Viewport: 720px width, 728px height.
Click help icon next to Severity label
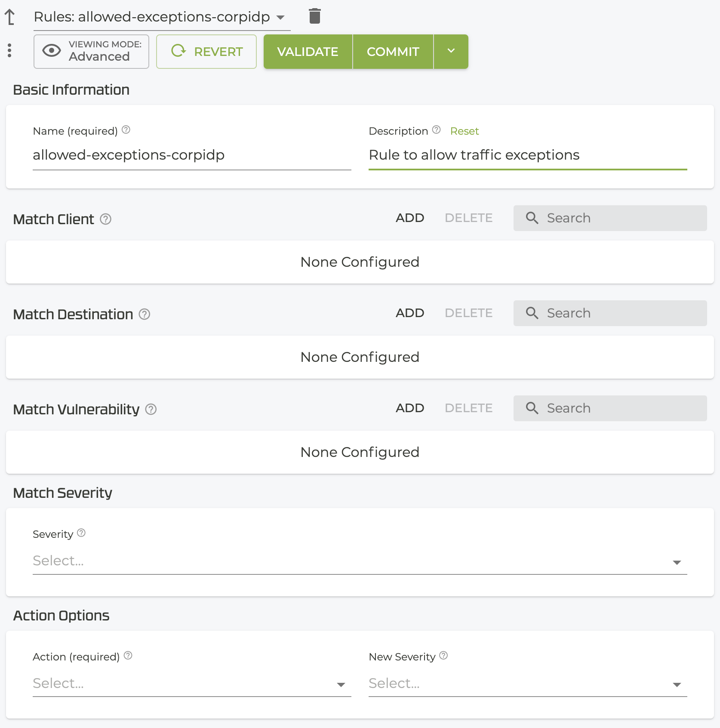coord(81,533)
